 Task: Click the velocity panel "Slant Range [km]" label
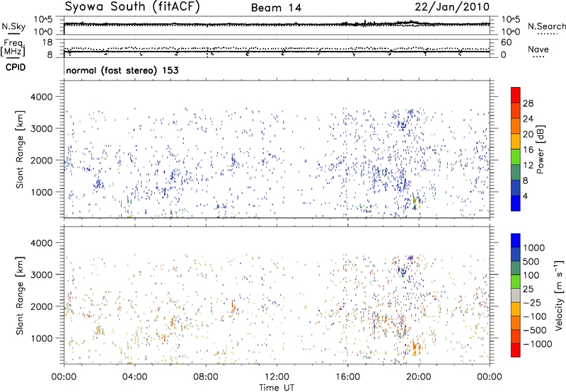coord(20,295)
